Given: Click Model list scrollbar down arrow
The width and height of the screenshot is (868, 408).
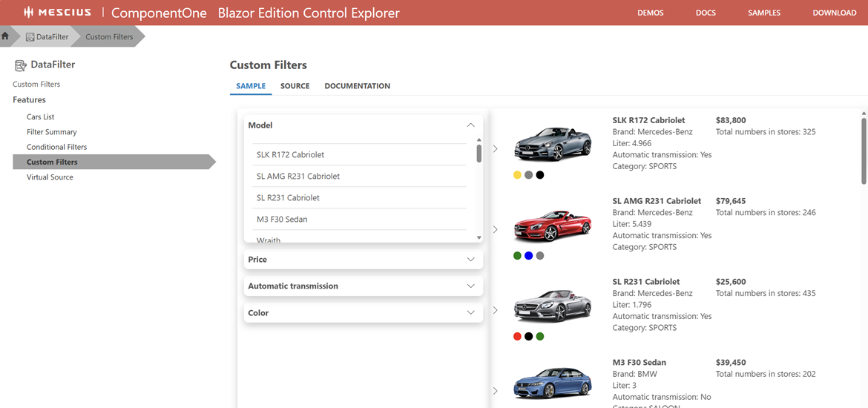Looking at the screenshot, I should click(479, 237).
